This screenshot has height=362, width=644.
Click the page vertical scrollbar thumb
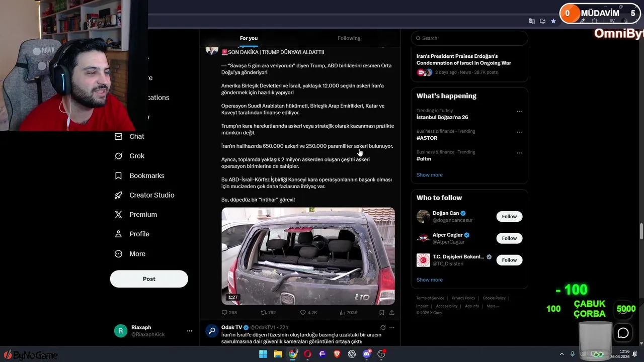(641, 232)
